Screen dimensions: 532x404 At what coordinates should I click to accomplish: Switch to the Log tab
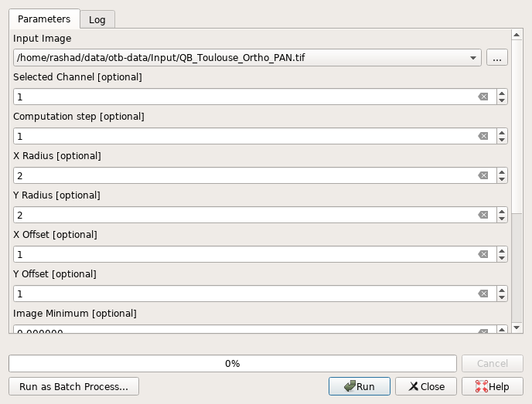click(x=97, y=19)
